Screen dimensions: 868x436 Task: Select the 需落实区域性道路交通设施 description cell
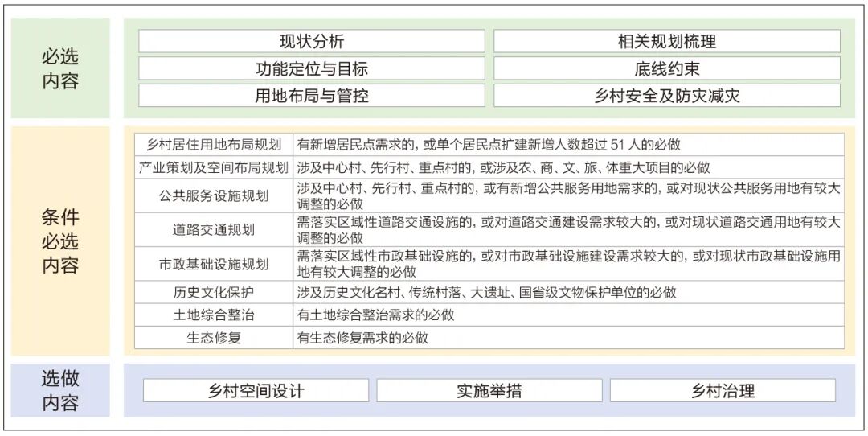pyautogui.click(x=568, y=230)
